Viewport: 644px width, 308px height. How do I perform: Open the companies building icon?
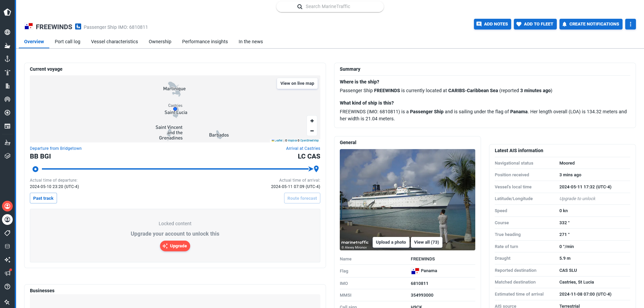click(7, 86)
